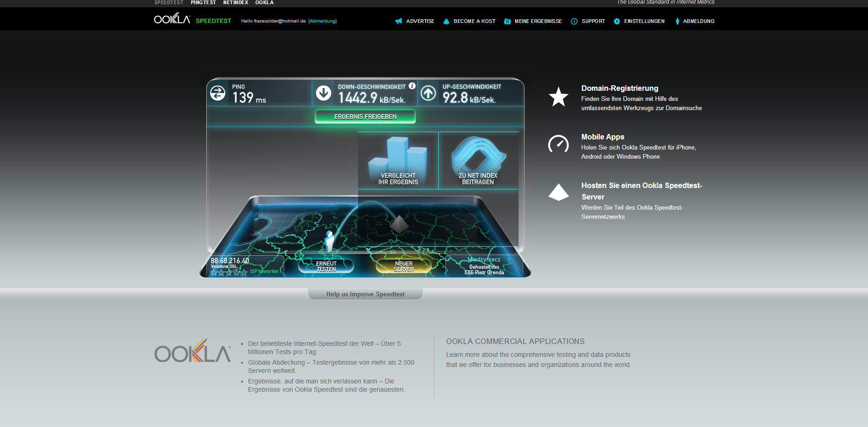Click the Meine Ergebnisse camera icon
Image resolution: width=868 pixels, height=427 pixels.
[507, 21]
